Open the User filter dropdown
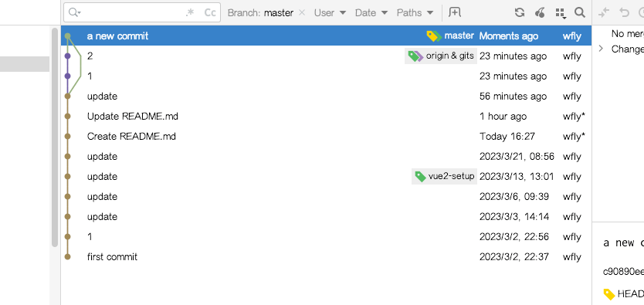The image size is (644, 305). point(330,12)
